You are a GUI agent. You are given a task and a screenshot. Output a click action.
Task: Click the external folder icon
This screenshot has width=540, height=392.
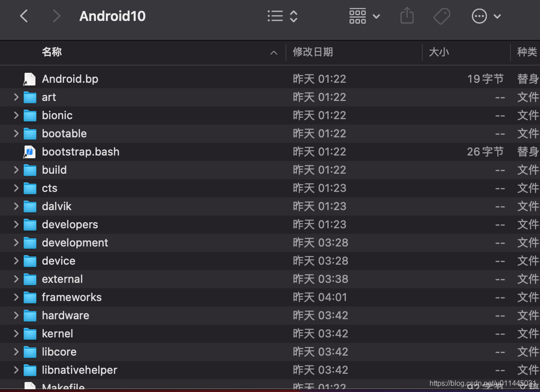(x=30, y=279)
